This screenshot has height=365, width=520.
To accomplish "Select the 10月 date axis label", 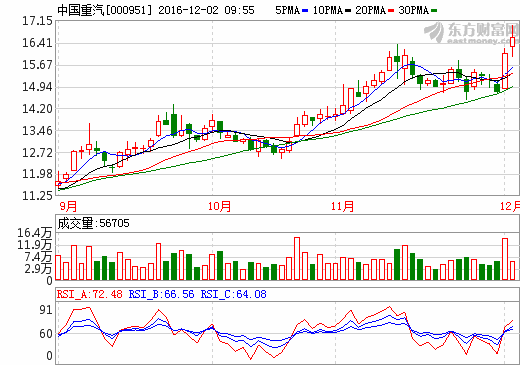I will point(219,206).
